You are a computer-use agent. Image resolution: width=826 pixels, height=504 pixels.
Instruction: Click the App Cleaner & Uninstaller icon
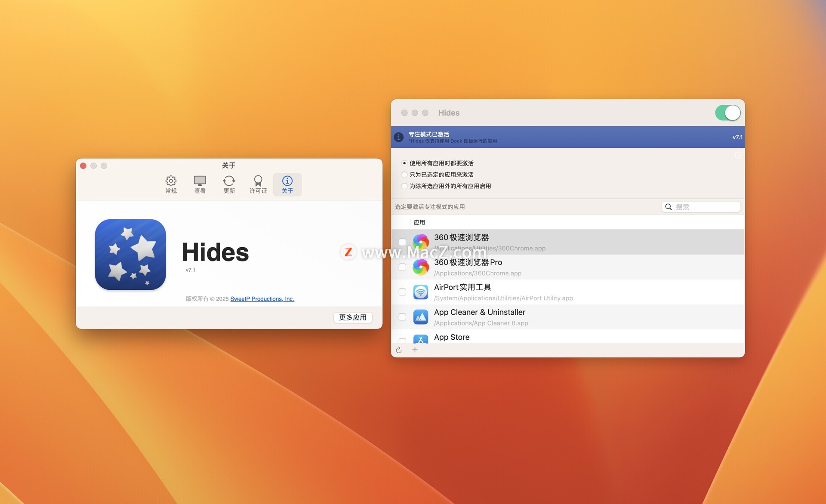pos(421,317)
